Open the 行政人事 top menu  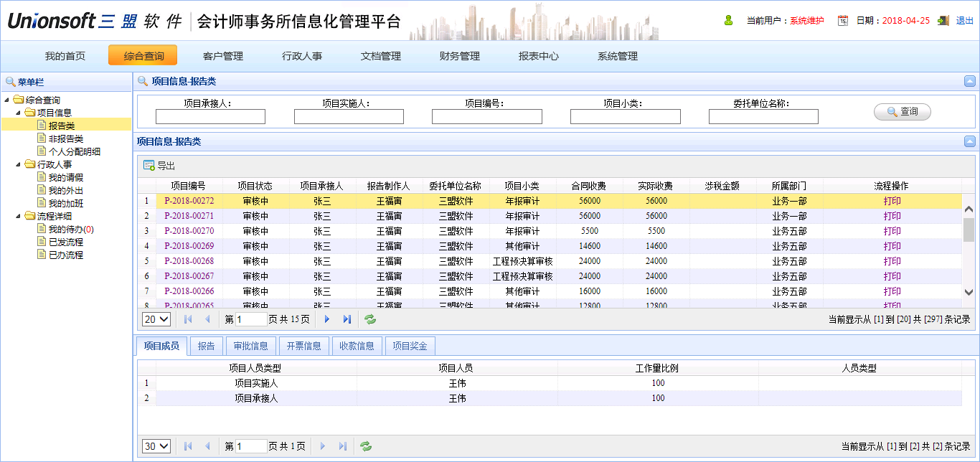click(x=302, y=56)
